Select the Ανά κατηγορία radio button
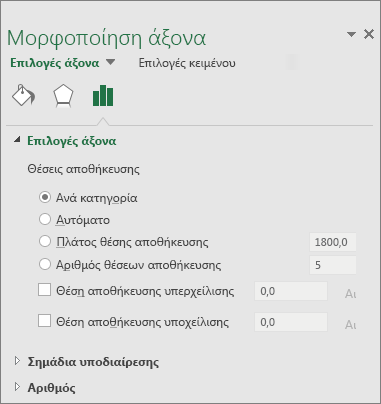This screenshot has height=404, width=381. pos(45,197)
